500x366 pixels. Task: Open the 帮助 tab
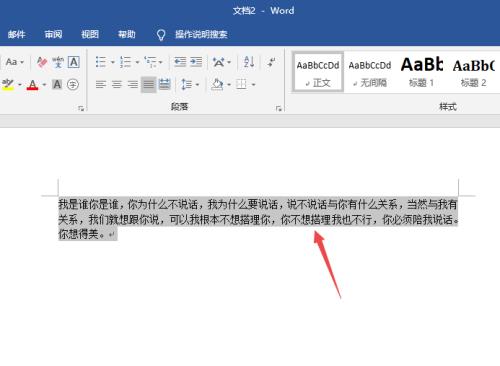click(127, 34)
